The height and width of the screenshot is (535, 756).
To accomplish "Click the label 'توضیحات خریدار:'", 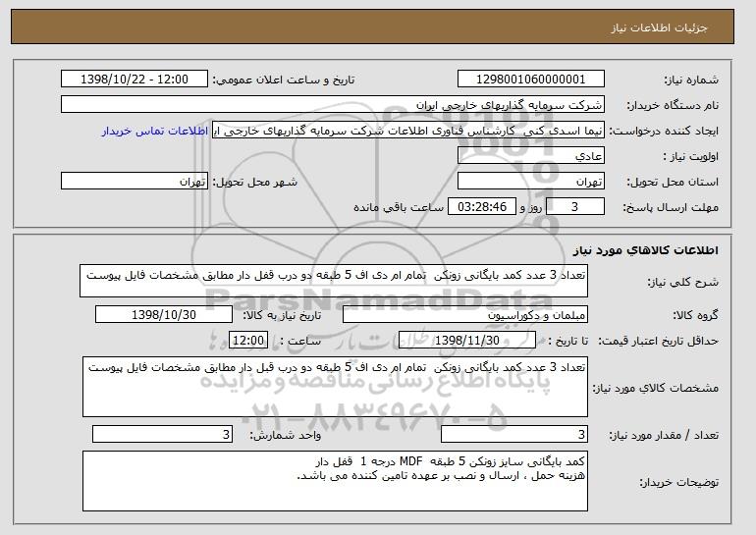I will click(678, 482).
